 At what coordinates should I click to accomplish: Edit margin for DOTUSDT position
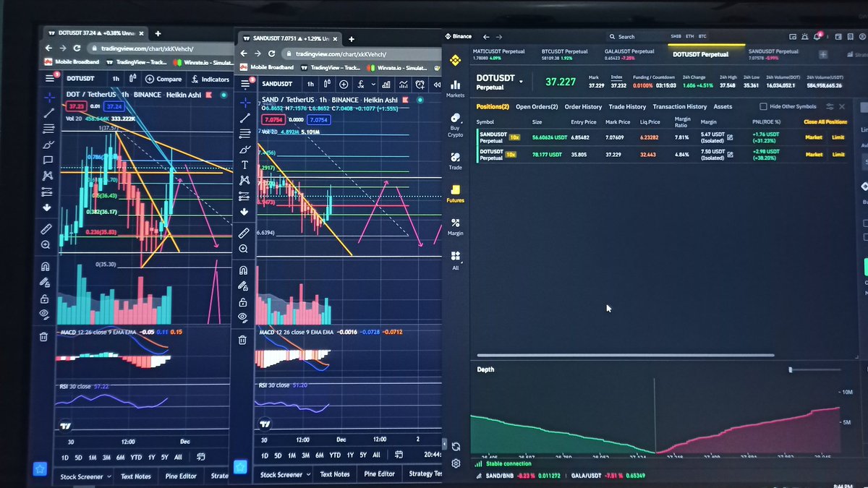pyautogui.click(x=730, y=154)
